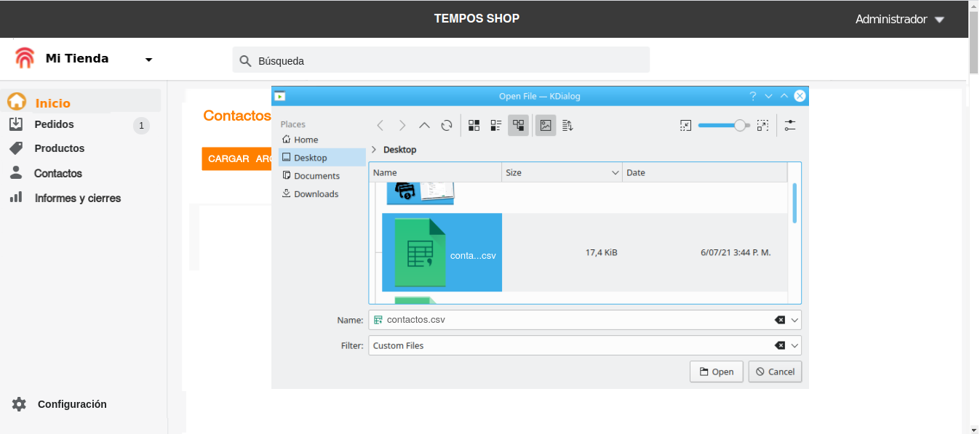This screenshot has width=980, height=434.
Task: Select Downloads in the Places panel
Action: [316, 194]
